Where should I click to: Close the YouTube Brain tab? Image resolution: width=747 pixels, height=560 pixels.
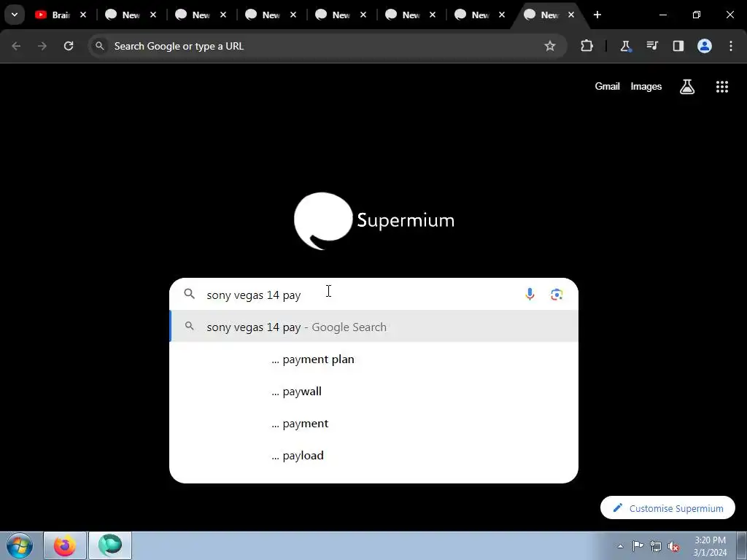pyautogui.click(x=83, y=15)
